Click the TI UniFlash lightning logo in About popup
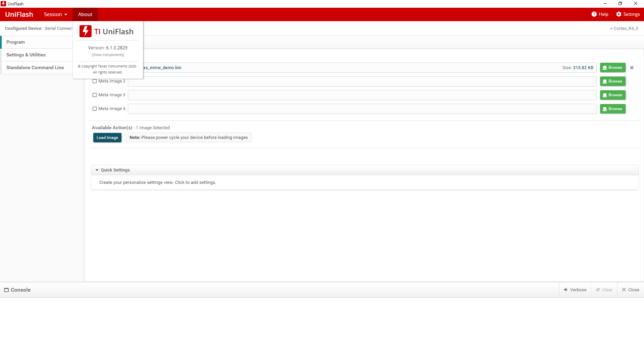This screenshot has width=644, height=349. click(86, 31)
